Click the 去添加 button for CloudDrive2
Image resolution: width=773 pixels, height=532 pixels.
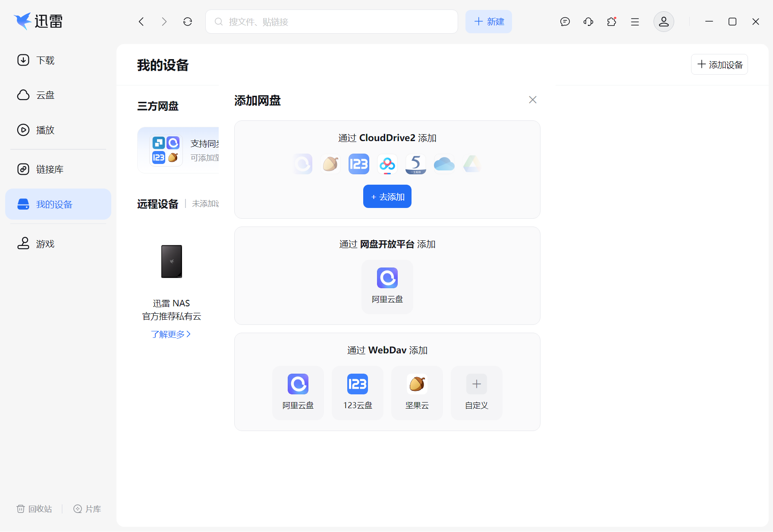tap(387, 196)
